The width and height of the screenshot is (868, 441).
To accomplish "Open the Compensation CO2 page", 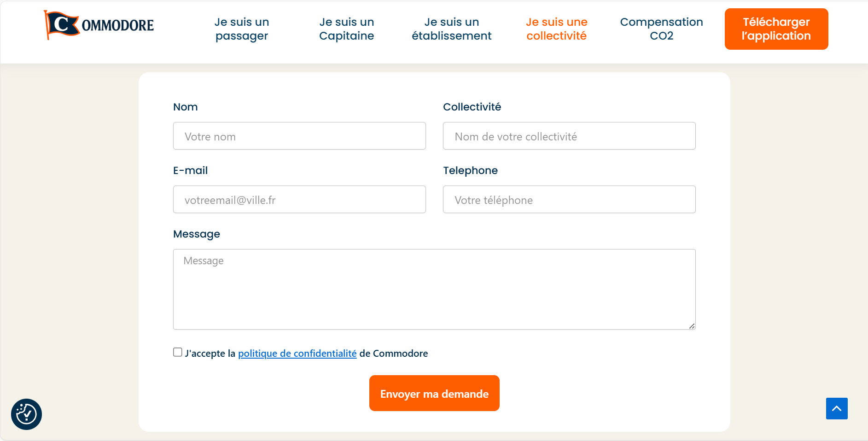I will tap(661, 29).
